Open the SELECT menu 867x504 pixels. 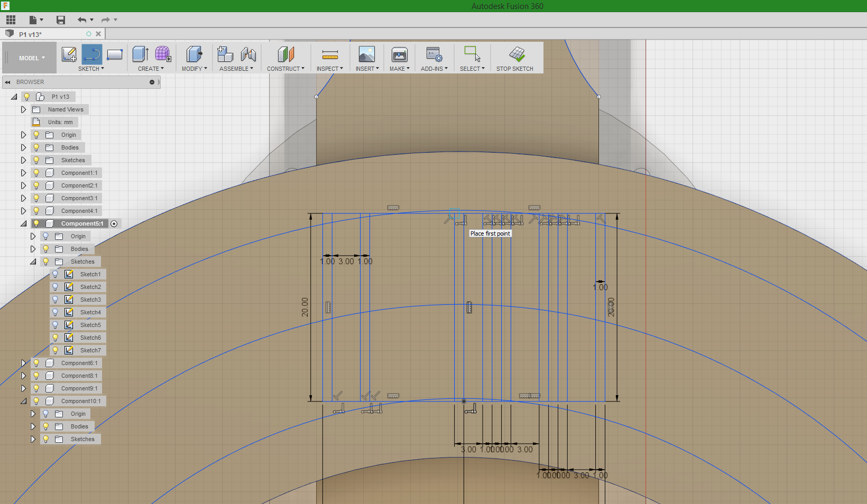pos(472,69)
